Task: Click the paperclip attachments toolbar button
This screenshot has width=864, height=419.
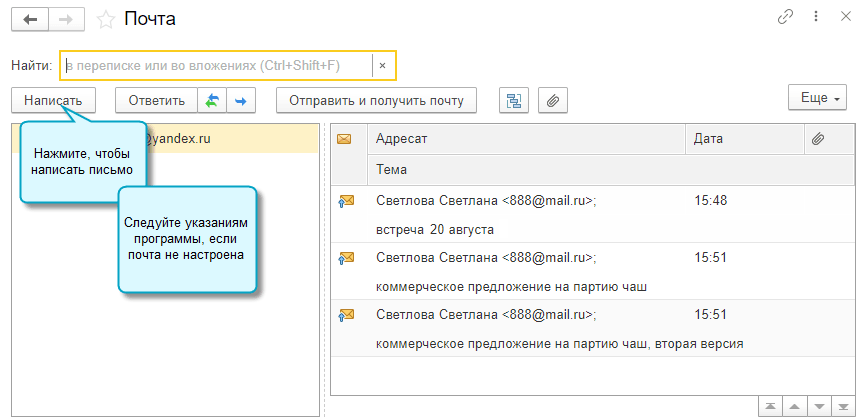Action: [x=552, y=100]
